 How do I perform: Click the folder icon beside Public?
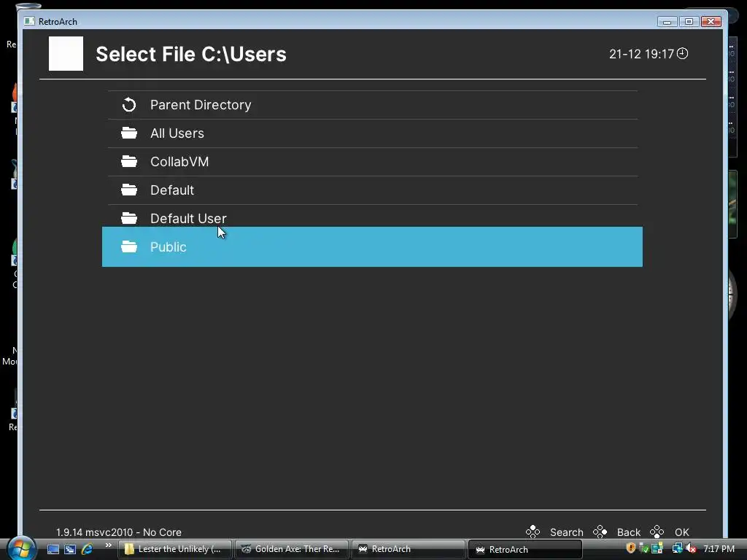pos(128,246)
